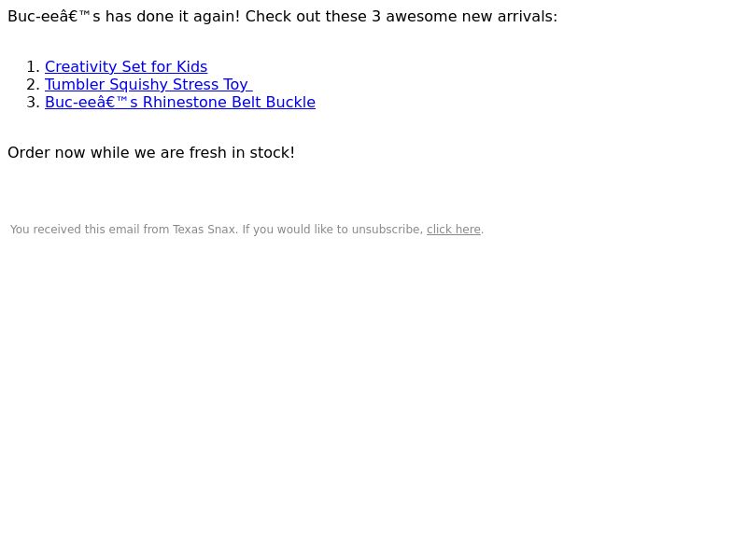This screenshot has height=560, width=747.
Task: Open the Tumbler Squishy Stress Toy link
Action: 148,84
